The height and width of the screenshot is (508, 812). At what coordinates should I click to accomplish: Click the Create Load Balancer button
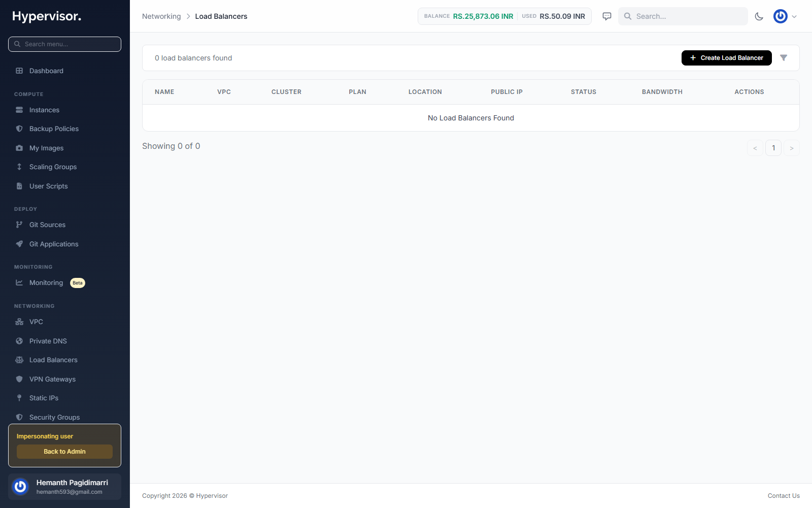click(x=726, y=58)
